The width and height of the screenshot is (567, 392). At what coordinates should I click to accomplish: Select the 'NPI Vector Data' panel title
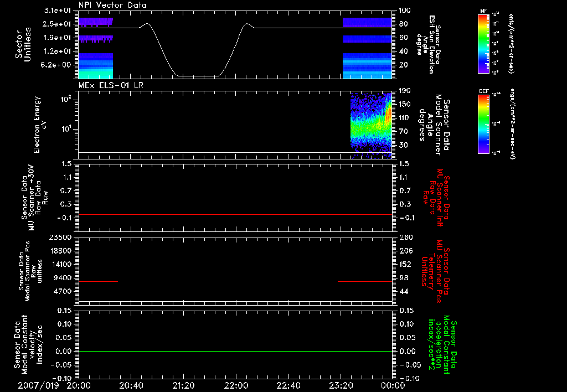point(112,5)
